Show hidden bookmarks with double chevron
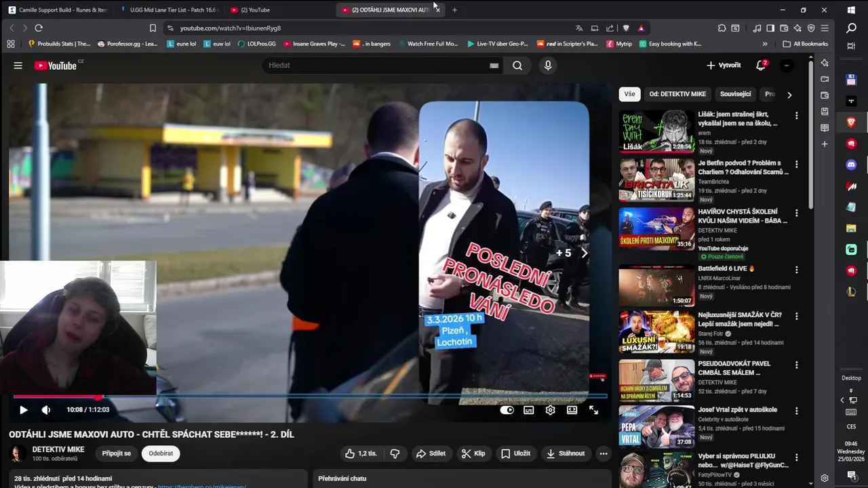 765,44
